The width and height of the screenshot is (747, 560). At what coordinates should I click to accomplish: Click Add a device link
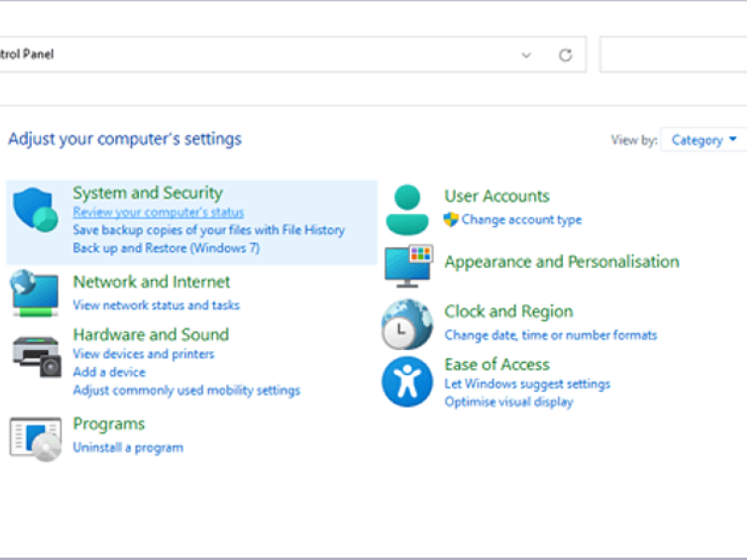point(109,371)
